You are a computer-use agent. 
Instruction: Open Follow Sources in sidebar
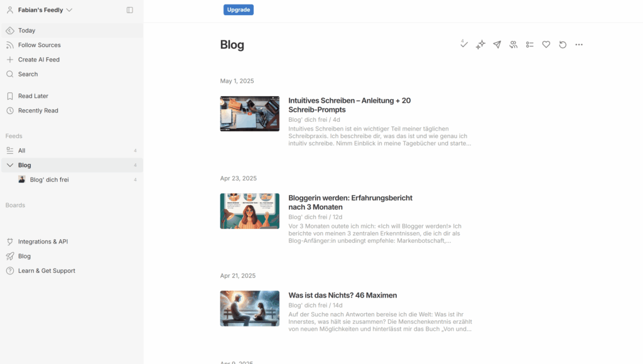tap(39, 45)
